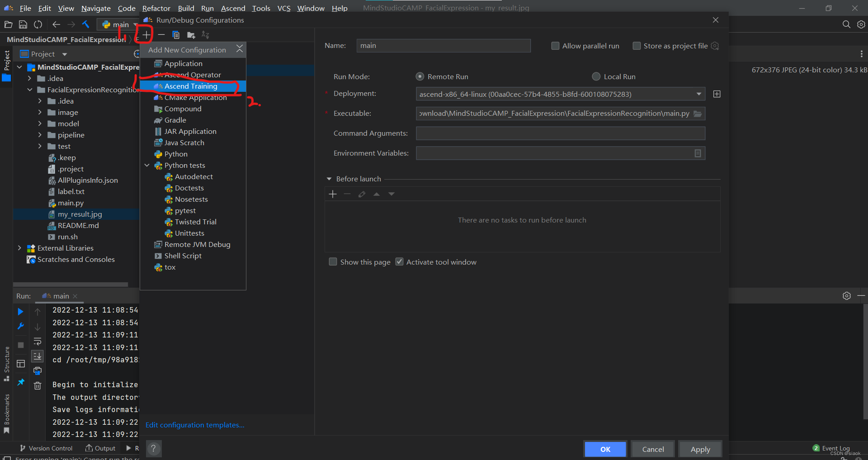
Task: Expand the model folder in project tree
Action: (x=40, y=123)
